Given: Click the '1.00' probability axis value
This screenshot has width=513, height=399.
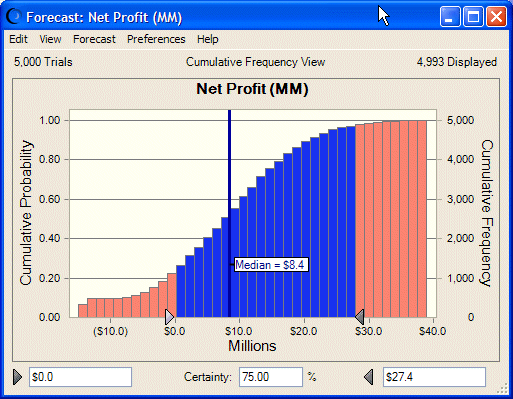Looking at the screenshot, I should tap(50, 120).
